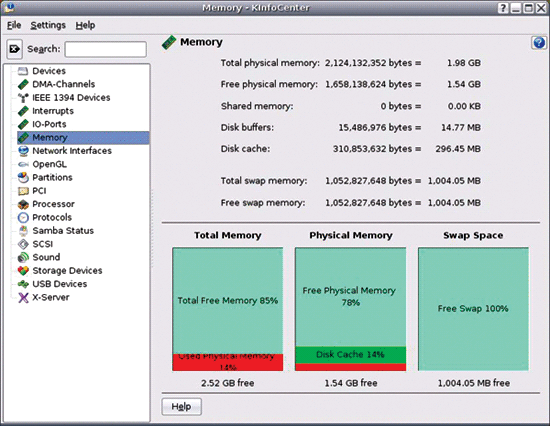The image size is (550, 426).
Task: Click the 296.45 MB disk cache value
Action: click(458, 149)
